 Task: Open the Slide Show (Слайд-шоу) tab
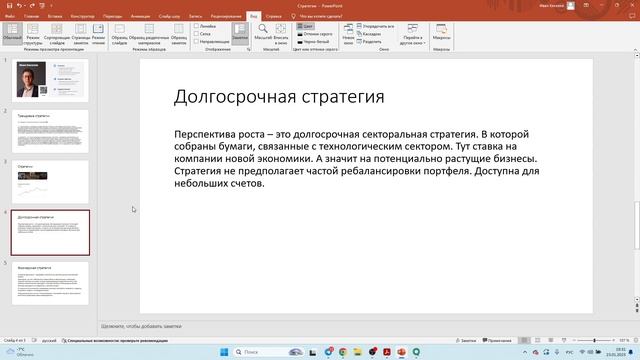169,16
